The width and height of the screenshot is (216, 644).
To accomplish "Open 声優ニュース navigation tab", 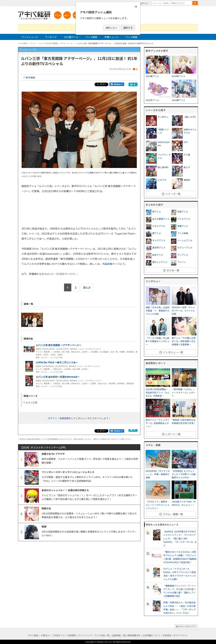I will pyautogui.click(x=111, y=37).
